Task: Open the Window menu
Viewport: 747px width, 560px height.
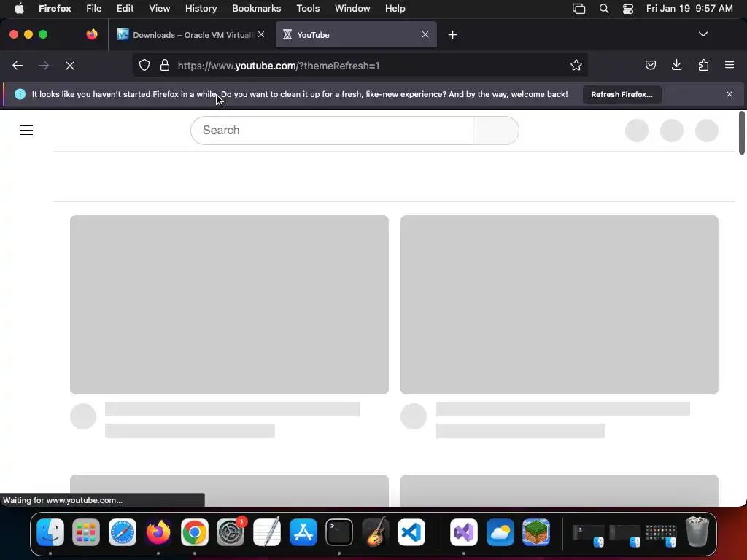Action: pos(352,9)
